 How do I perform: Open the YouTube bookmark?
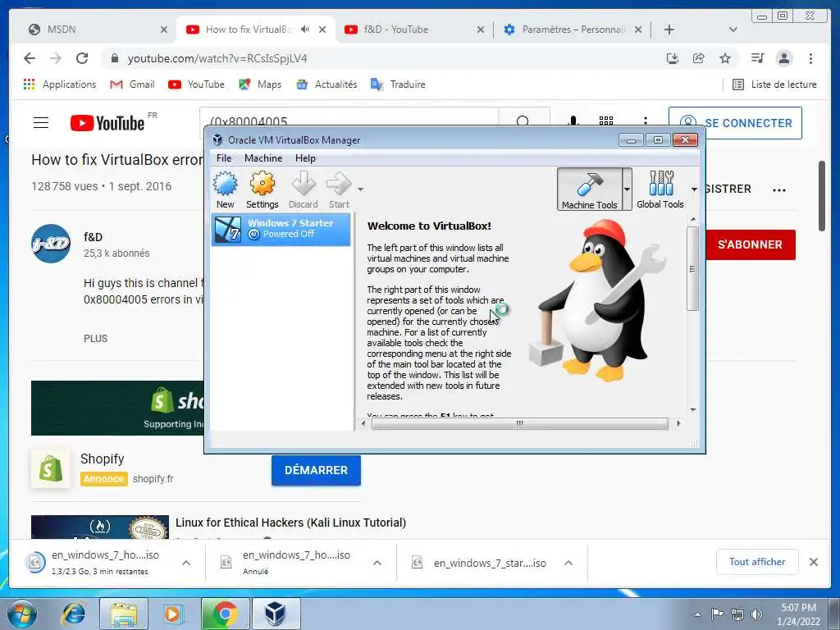coord(196,84)
